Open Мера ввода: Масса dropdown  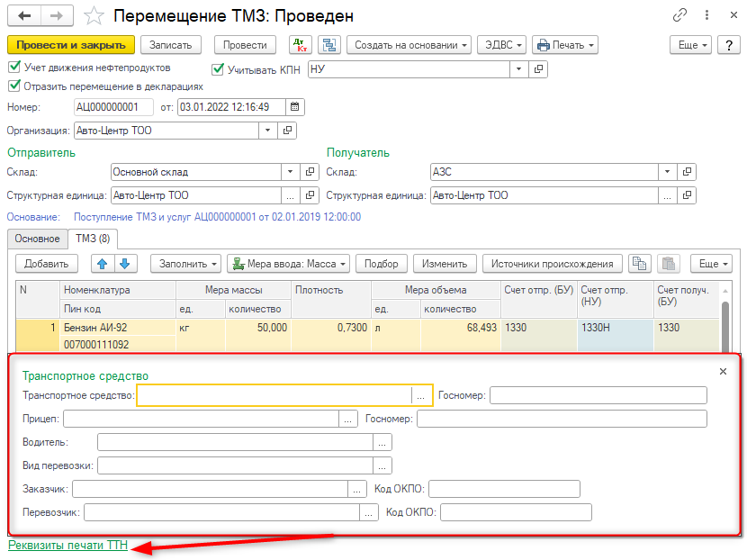tap(290, 264)
